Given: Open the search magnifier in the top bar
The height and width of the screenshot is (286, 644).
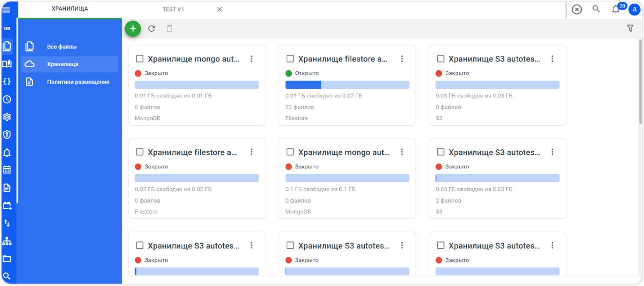Looking at the screenshot, I should [x=596, y=9].
